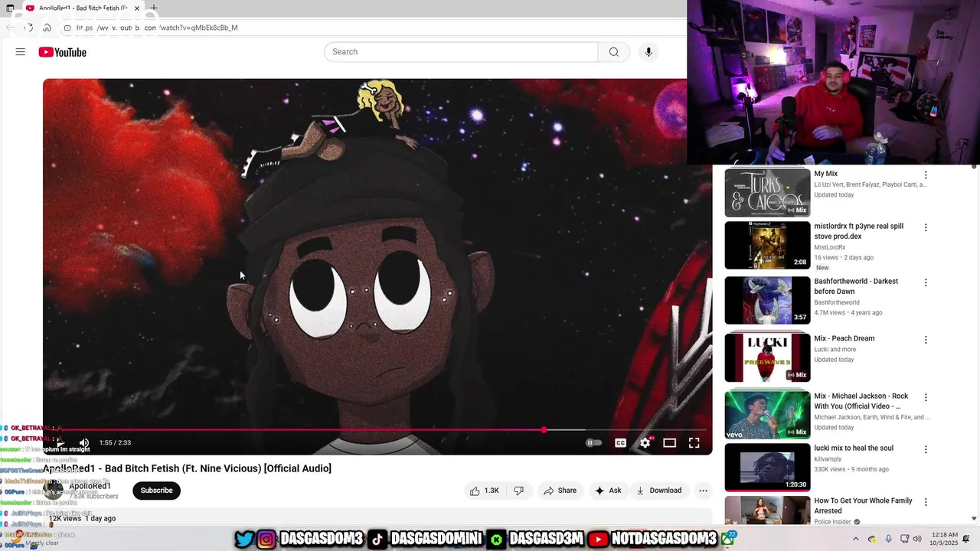The width and height of the screenshot is (980, 551).
Task: Open the ApolloRed1 channel name link
Action: coord(90,486)
